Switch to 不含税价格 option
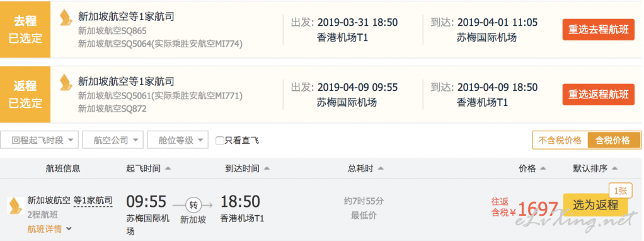The height and width of the screenshot is (241, 644). click(x=560, y=140)
